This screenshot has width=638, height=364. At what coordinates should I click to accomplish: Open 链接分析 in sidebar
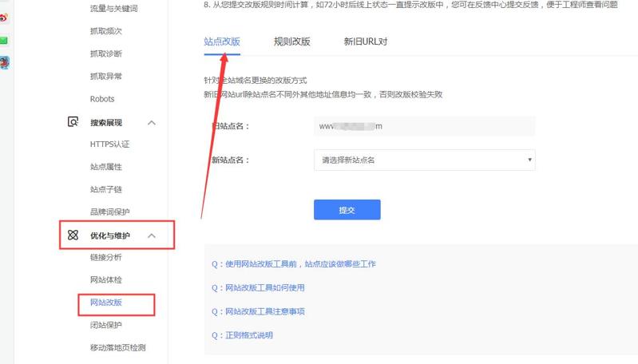105,257
